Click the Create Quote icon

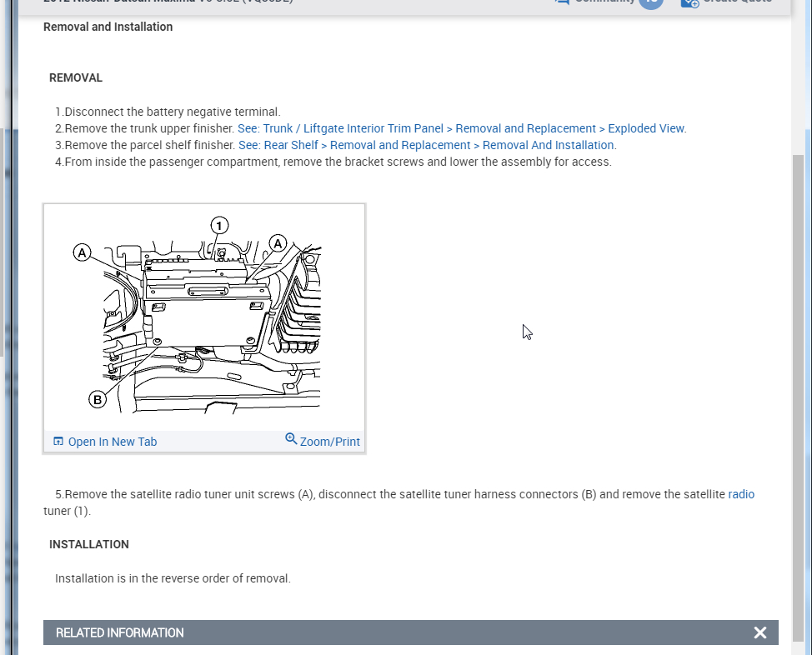[x=689, y=2]
